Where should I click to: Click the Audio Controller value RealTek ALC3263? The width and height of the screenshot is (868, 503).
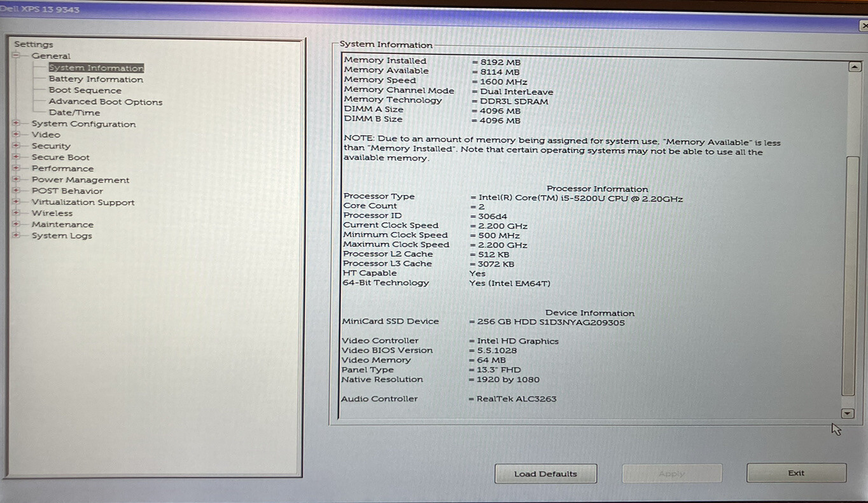click(x=516, y=399)
